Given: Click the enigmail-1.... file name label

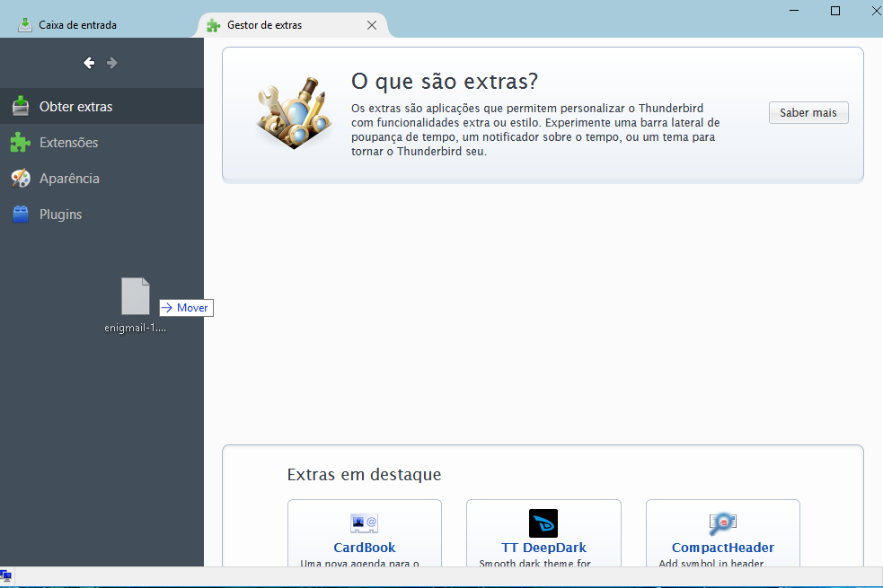Looking at the screenshot, I should click(135, 328).
